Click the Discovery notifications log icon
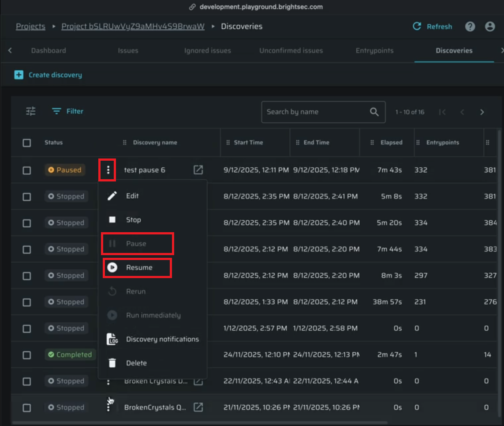Screen dimensions: 504x426 (112, 339)
